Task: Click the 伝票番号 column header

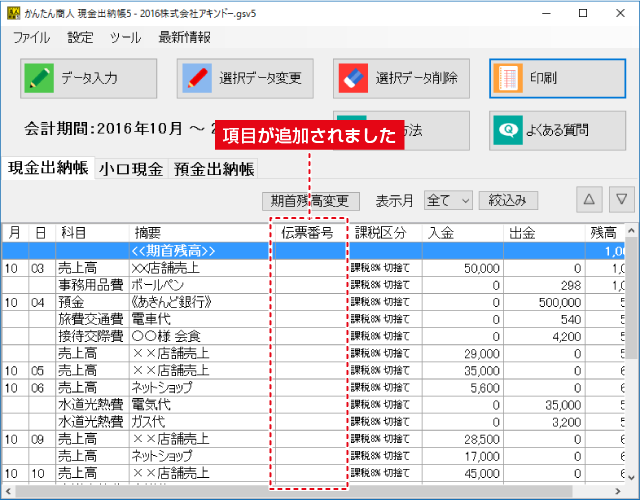Action: (x=308, y=233)
